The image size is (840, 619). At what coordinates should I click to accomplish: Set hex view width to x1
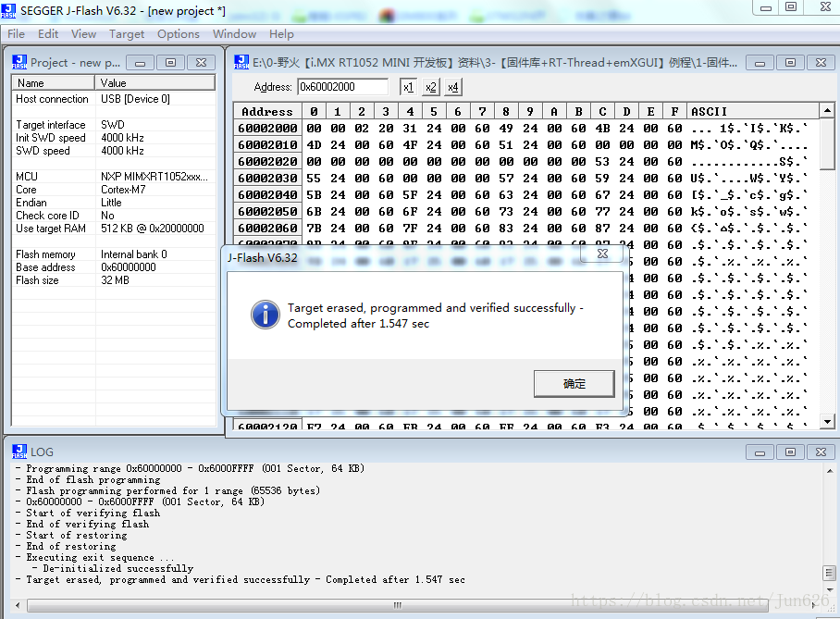(408, 87)
